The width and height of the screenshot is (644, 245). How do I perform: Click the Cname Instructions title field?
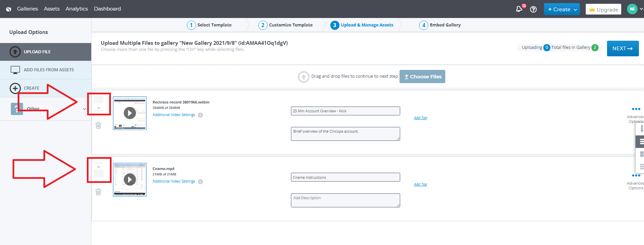coord(345,177)
